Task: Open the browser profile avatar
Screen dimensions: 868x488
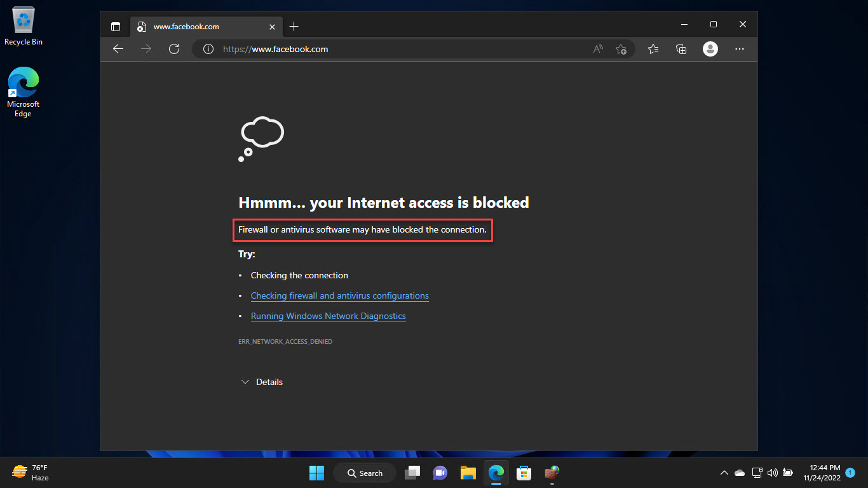Action: pyautogui.click(x=710, y=49)
